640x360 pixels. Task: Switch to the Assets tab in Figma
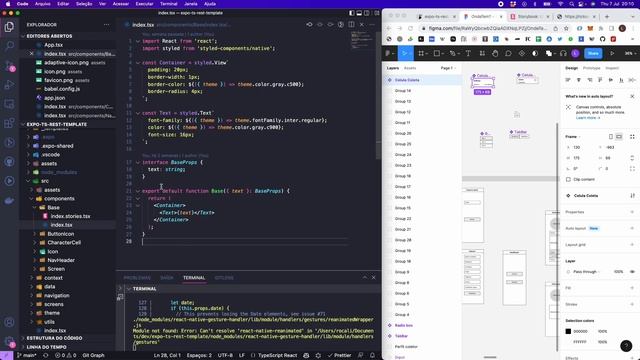click(x=410, y=68)
